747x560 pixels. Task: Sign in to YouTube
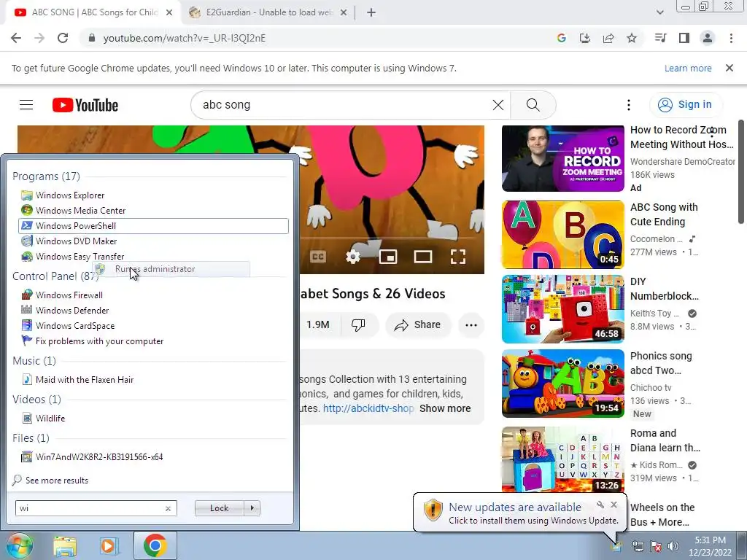(x=685, y=104)
